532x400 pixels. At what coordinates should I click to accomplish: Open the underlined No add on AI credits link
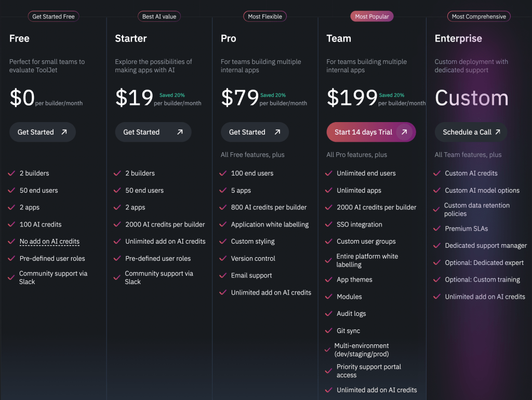point(49,242)
